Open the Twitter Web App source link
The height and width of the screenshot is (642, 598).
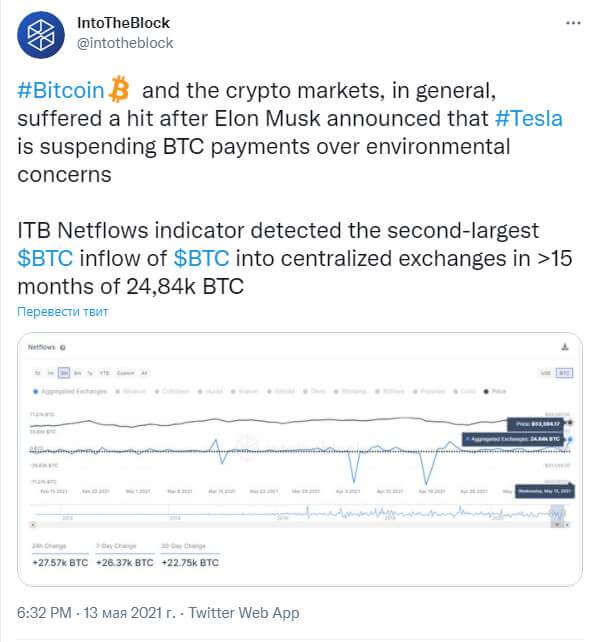click(x=244, y=613)
